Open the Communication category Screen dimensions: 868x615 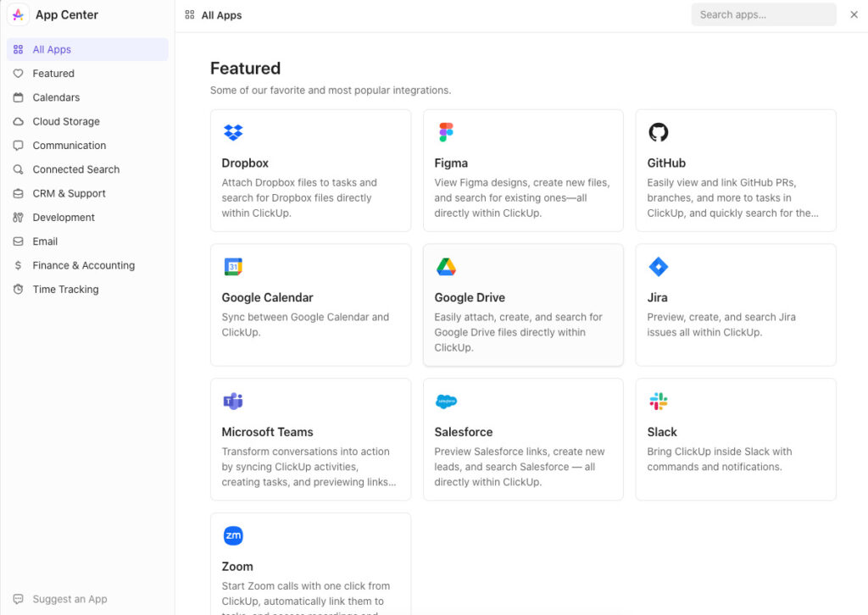click(x=87, y=146)
